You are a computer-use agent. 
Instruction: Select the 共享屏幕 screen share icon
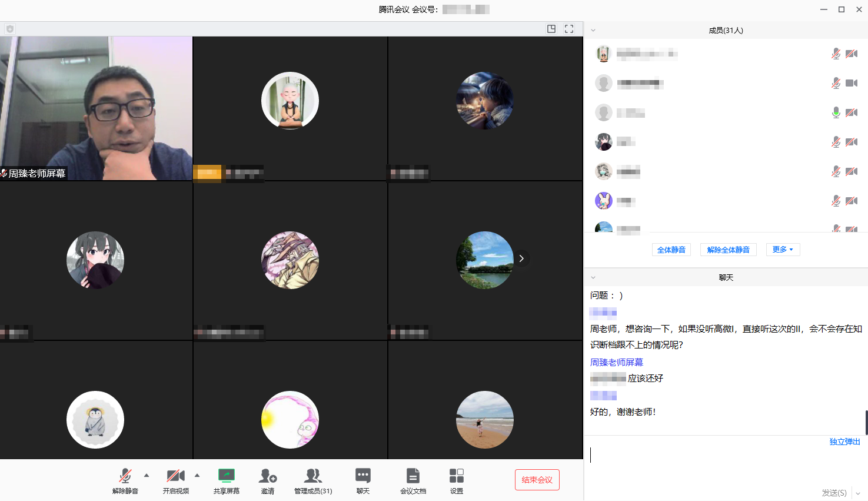coord(226,475)
